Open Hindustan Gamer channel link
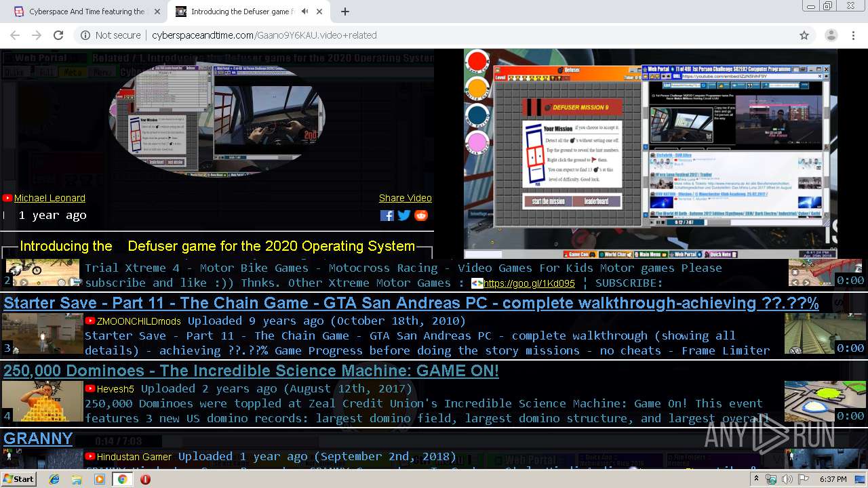The image size is (868, 488). click(x=134, y=457)
